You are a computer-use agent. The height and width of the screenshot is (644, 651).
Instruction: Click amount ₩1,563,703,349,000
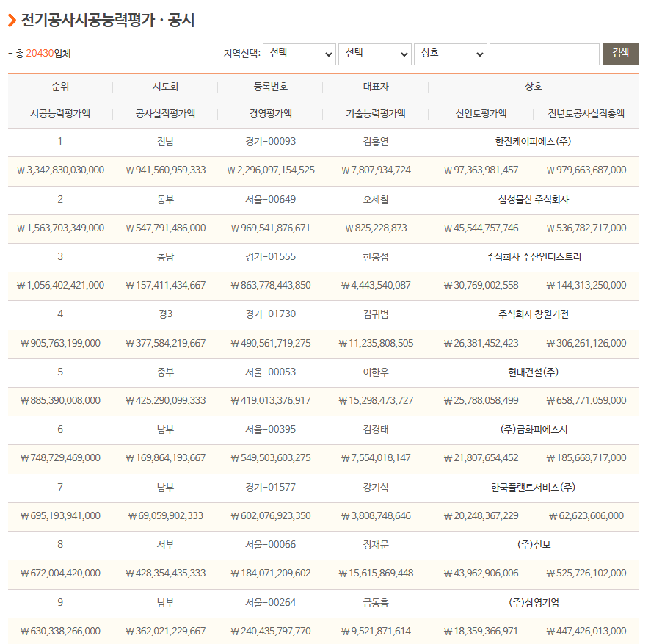60,228
